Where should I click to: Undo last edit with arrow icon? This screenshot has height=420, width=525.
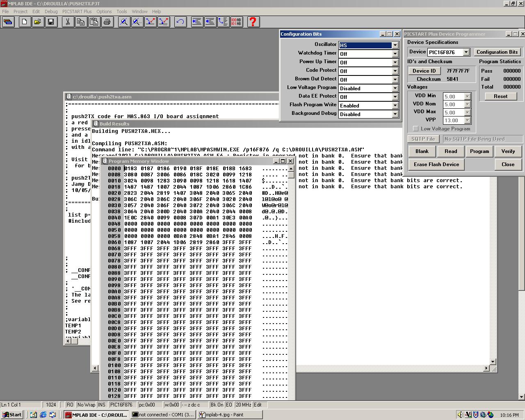click(x=180, y=22)
